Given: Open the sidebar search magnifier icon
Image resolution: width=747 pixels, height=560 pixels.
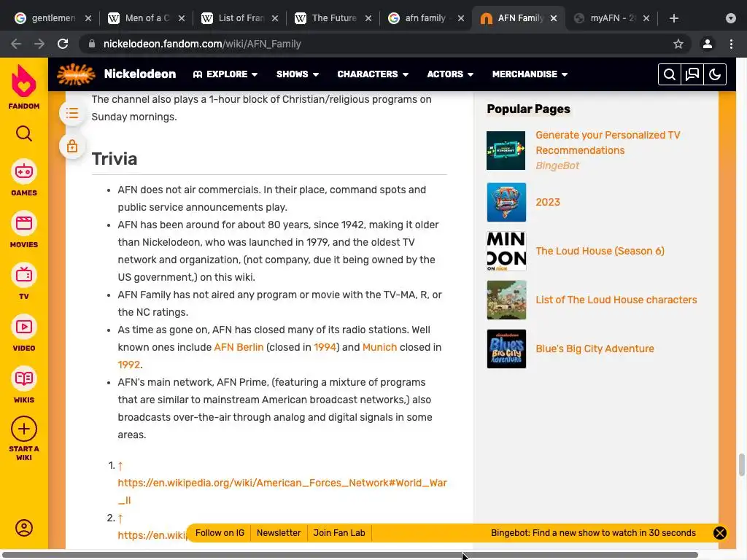Looking at the screenshot, I should 24,134.
